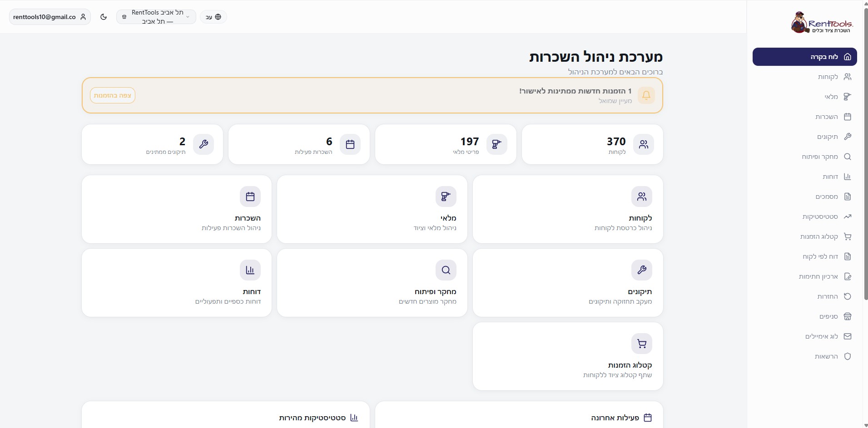The height and width of the screenshot is (428, 868).
Task: Click the calendar icon on the השכרות card
Action: click(250, 196)
